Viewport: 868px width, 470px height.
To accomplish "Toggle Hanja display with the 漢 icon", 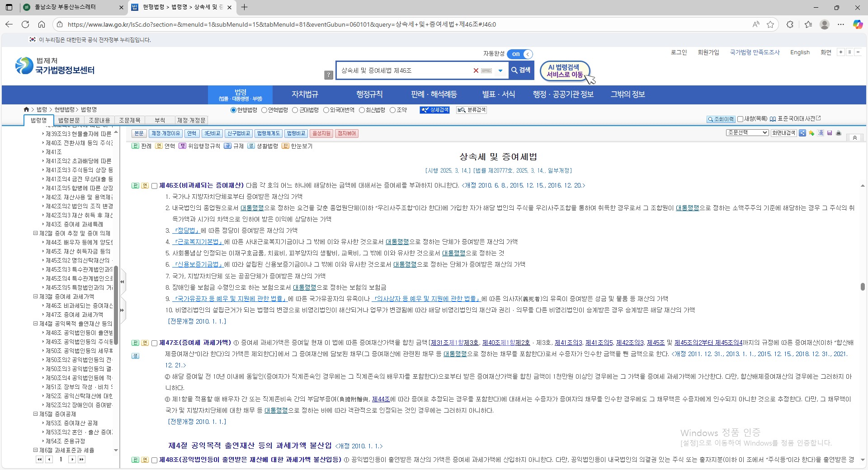I will pos(820,133).
